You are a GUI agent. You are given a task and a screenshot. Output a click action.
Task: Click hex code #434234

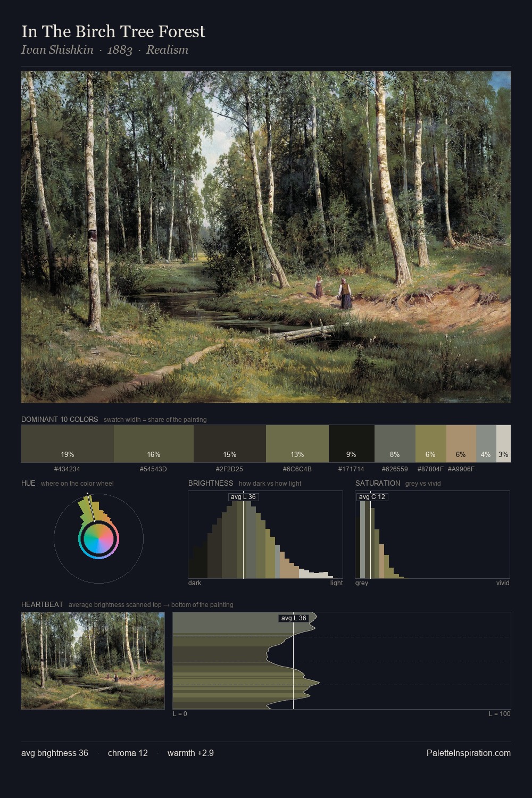[68, 469]
